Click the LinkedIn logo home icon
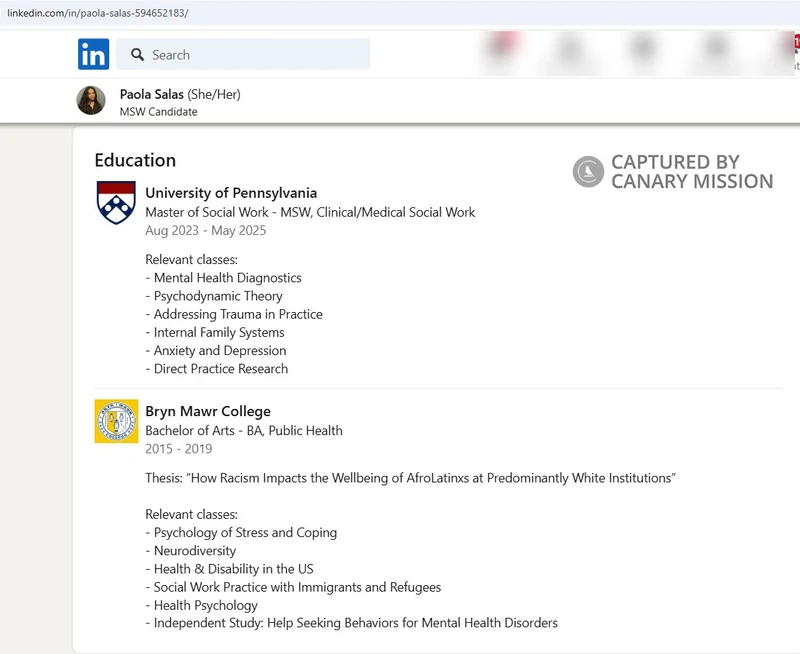Screen dimensions: 800x654 (x=93, y=54)
